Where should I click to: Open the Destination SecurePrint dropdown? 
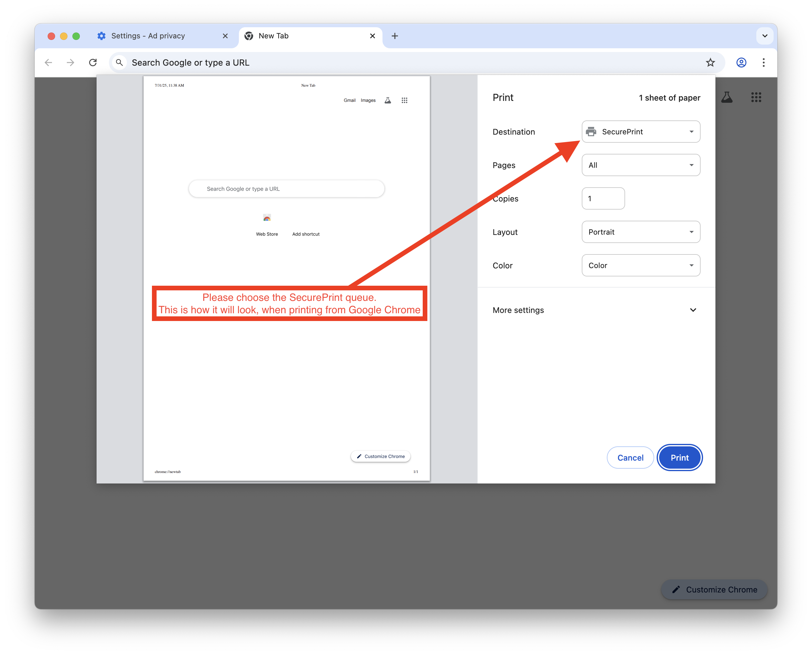click(x=640, y=132)
